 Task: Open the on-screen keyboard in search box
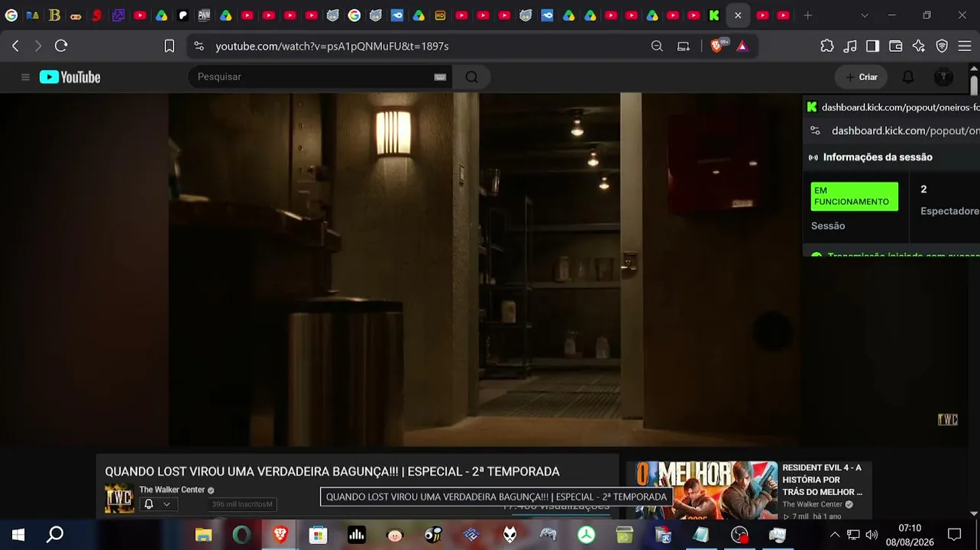point(440,77)
